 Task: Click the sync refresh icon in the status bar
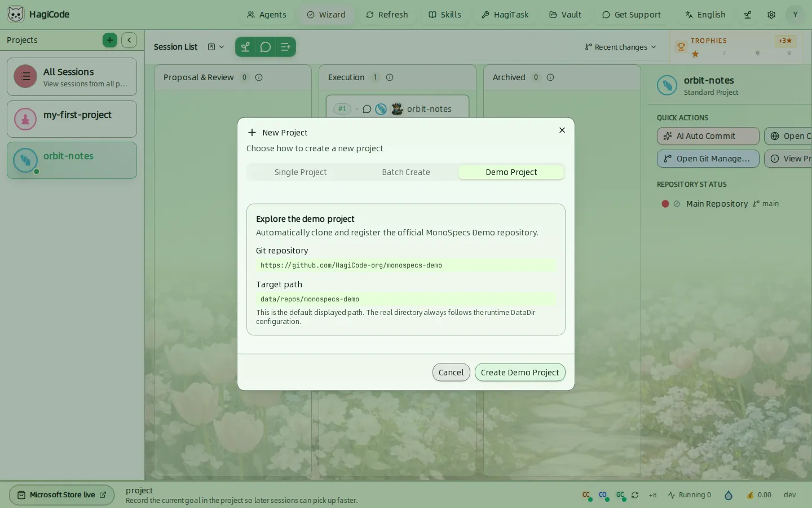coord(635,495)
